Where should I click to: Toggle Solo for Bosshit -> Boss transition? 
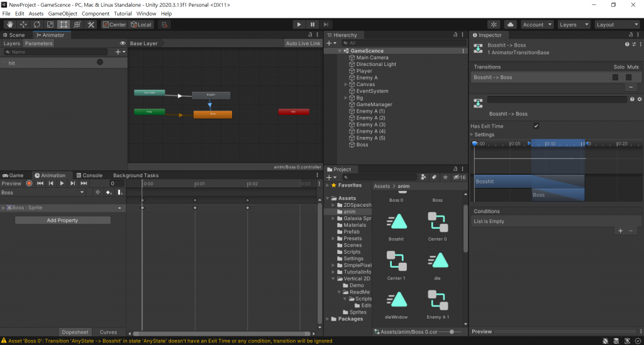pyautogui.click(x=615, y=77)
